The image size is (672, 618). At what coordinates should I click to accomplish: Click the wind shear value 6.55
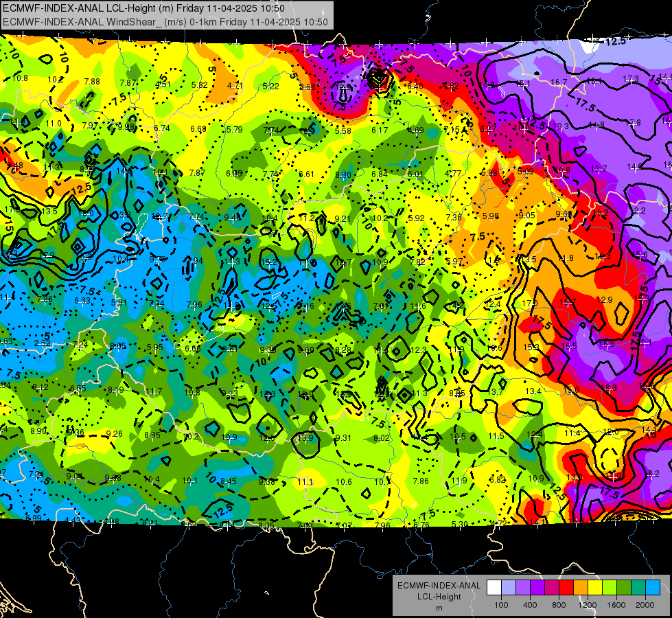tap(78, 388)
